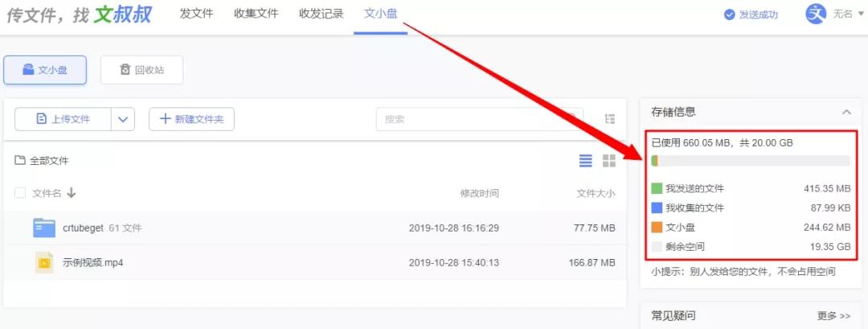
Task: Click the user avatar icon
Action: coord(816,14)
